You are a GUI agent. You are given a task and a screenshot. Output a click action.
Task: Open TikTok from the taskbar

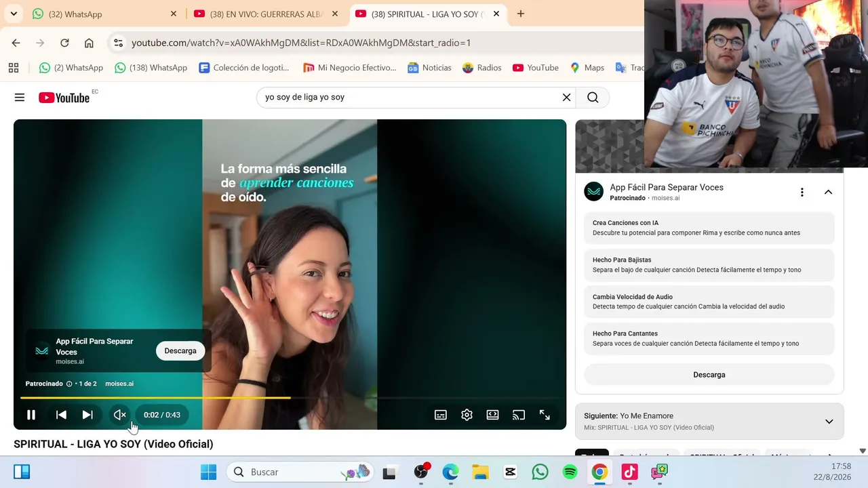[x=629, y=472]
